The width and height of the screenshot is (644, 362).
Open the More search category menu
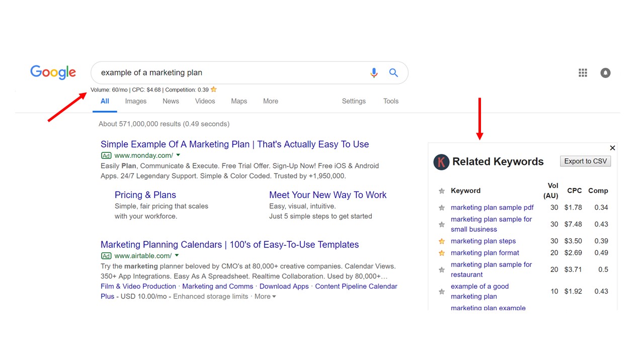[x=271, y=101]
